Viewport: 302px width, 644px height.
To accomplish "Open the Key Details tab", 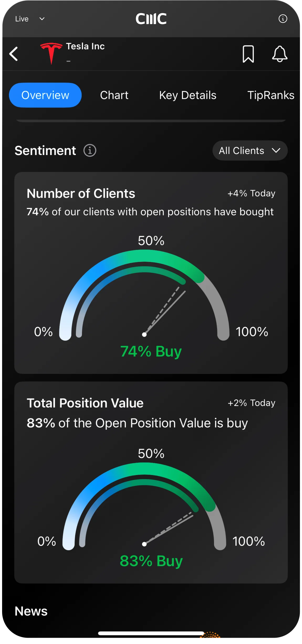I will [188, 95].
